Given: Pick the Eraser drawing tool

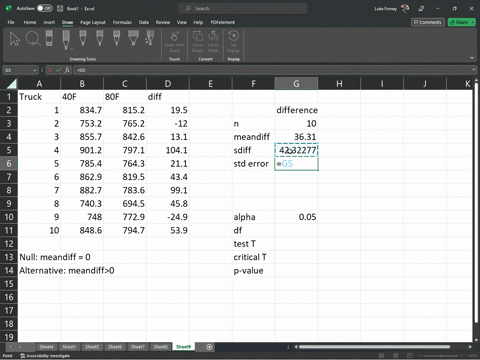Looking at the screenshot, I should 49,38.
